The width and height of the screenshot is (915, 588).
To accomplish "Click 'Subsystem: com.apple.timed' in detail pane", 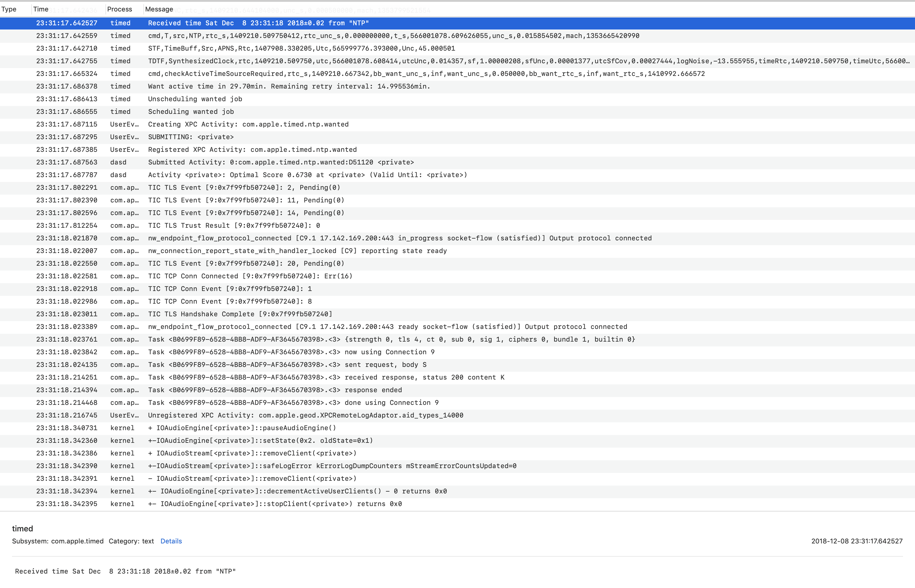I will [58, 541].
